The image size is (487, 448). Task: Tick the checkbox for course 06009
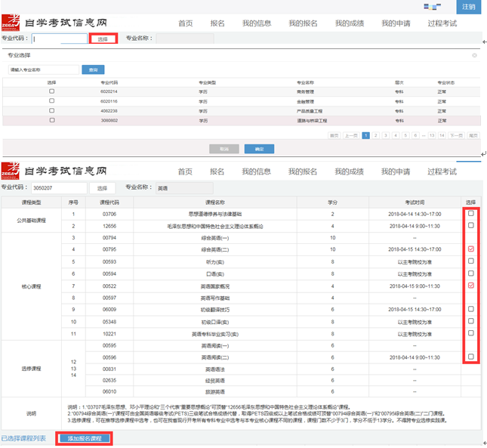click(471, 309)
